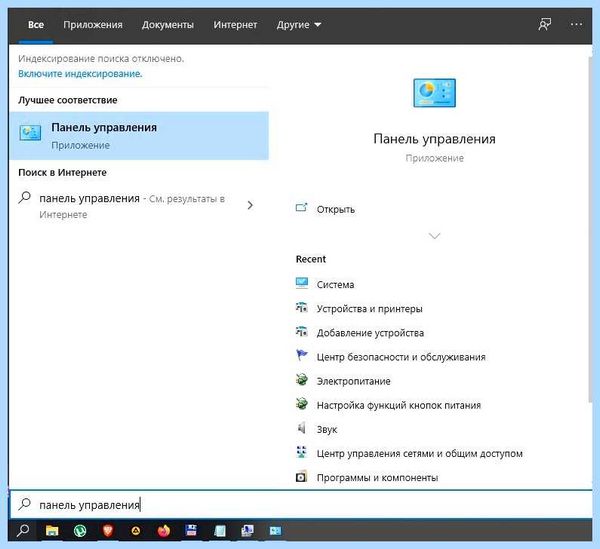Click the Добавление устройства icon

302,331
